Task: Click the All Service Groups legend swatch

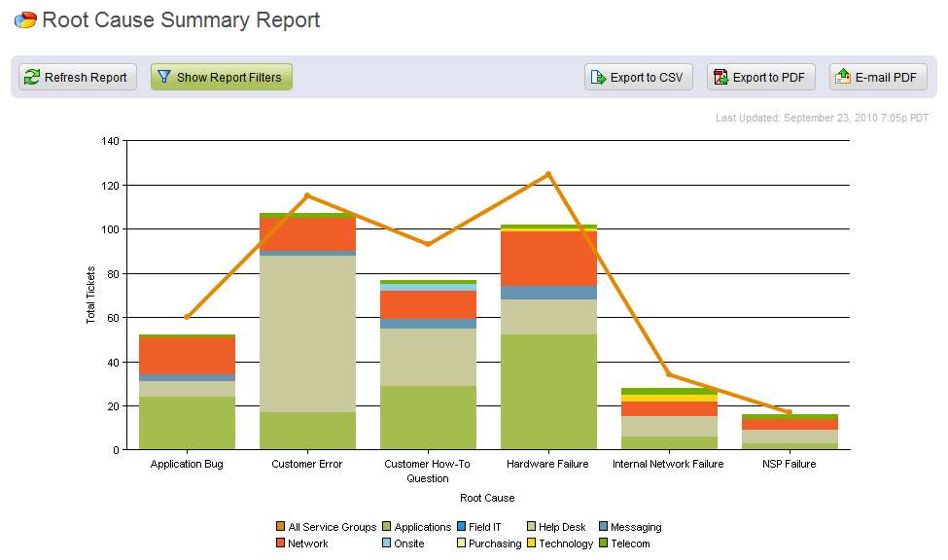Action: pos(281,526)
